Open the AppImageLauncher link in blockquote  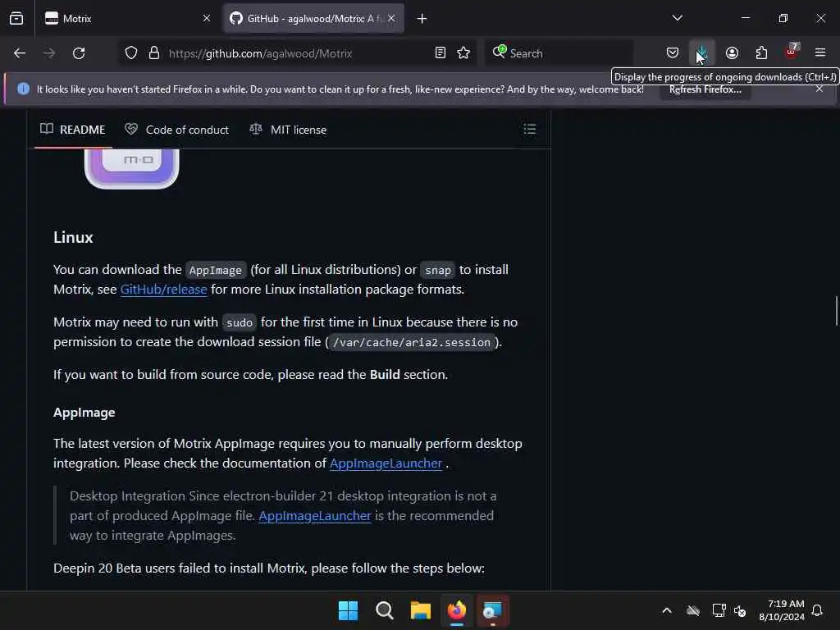pyautogui.click(x=315, y=516)
